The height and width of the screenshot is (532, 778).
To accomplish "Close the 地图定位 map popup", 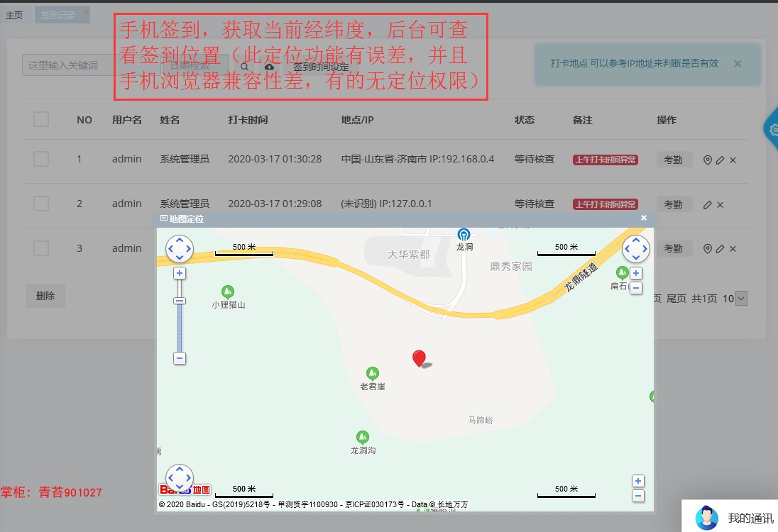I will point(644,218).
